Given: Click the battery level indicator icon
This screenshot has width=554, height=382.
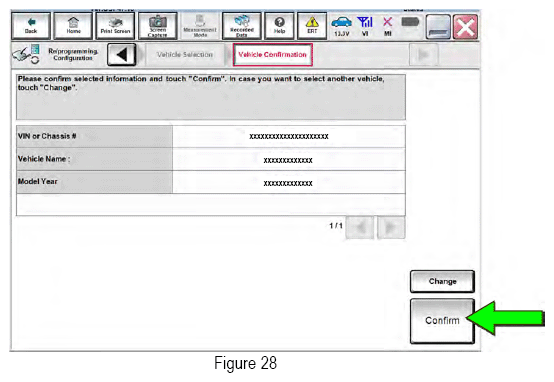Looking at the screenshot, I should tap(410, 22).
